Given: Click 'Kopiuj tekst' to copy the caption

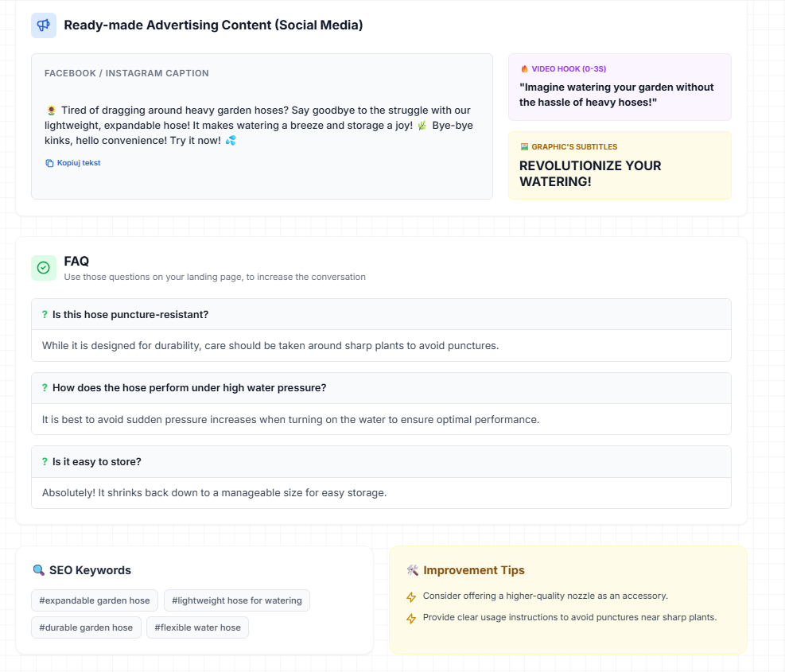Looking at the screenshot, I should [78, 162].
